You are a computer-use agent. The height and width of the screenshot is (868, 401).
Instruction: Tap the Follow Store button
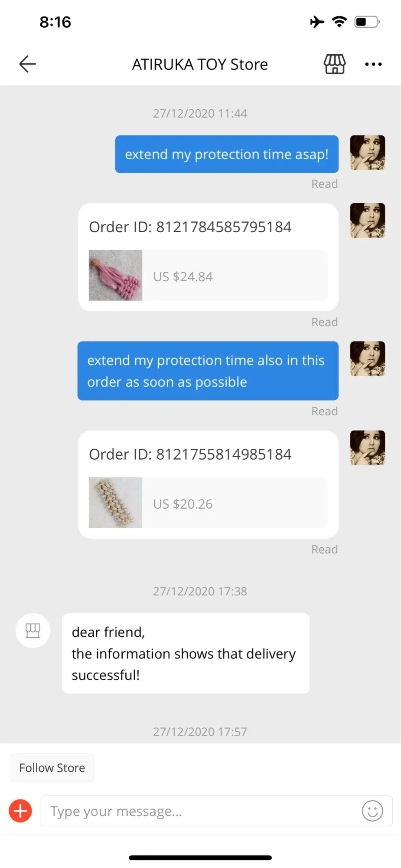click(x=52, y=768)
